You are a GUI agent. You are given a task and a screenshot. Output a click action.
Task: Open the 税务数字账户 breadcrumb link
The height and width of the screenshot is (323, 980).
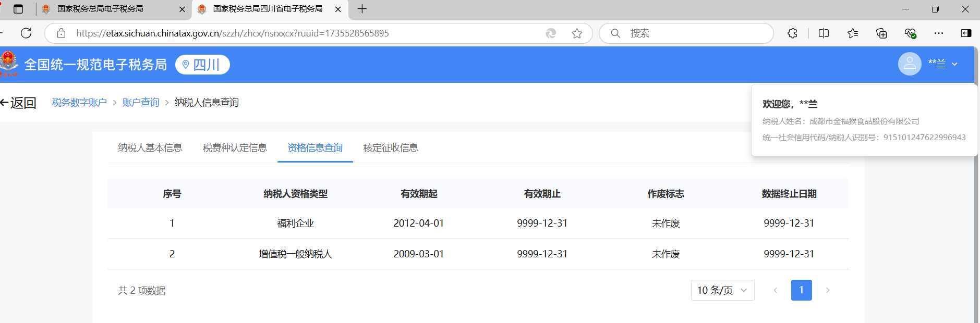(79, 103)
